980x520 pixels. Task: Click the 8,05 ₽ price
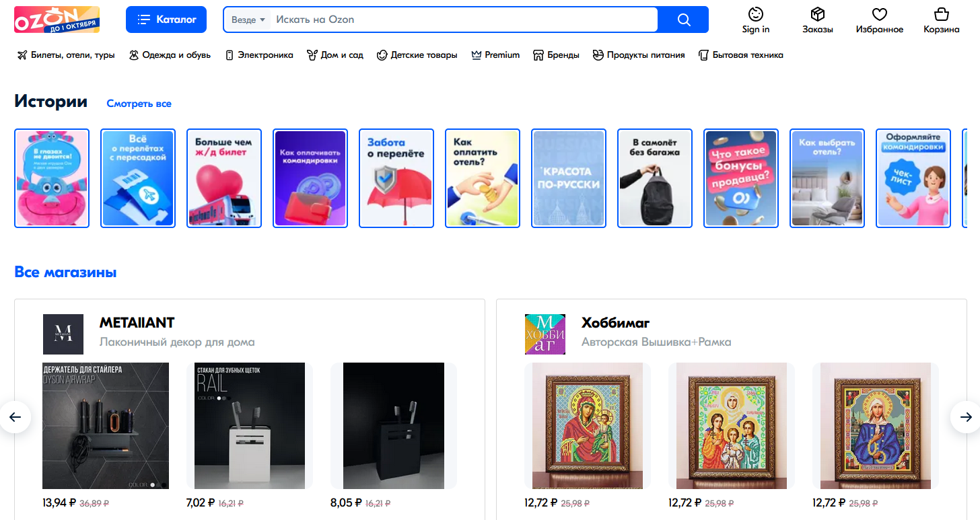point(346,503)
